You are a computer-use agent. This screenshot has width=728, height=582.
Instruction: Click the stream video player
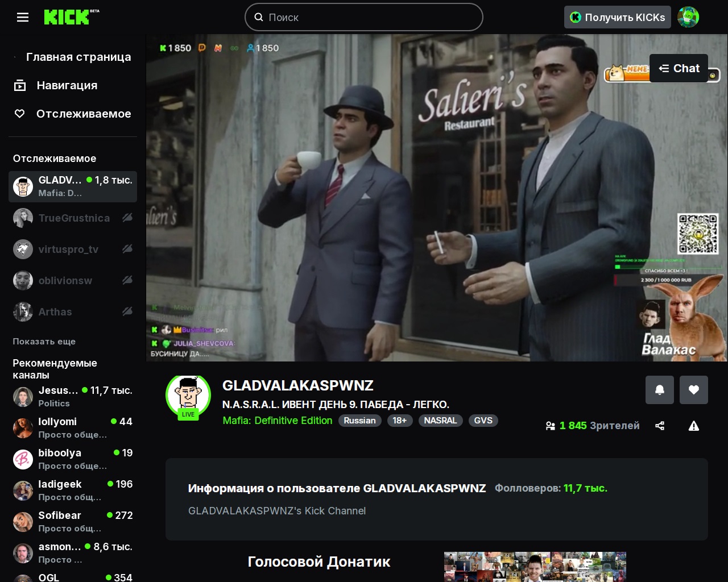click(x=437, y=198)
